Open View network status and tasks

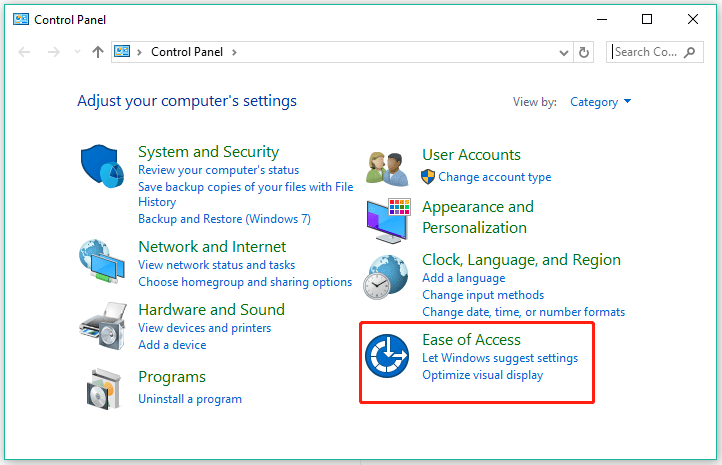click(216, 265)
